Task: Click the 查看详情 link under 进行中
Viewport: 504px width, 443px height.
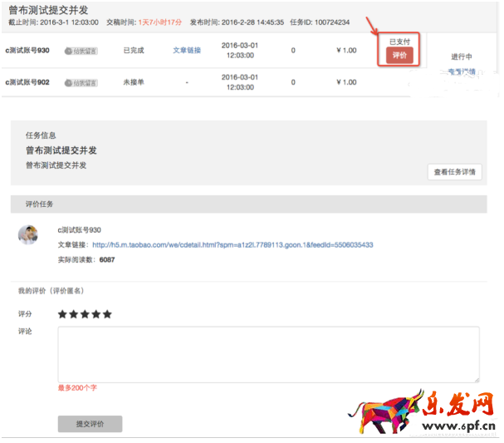Action: point(462,72)
